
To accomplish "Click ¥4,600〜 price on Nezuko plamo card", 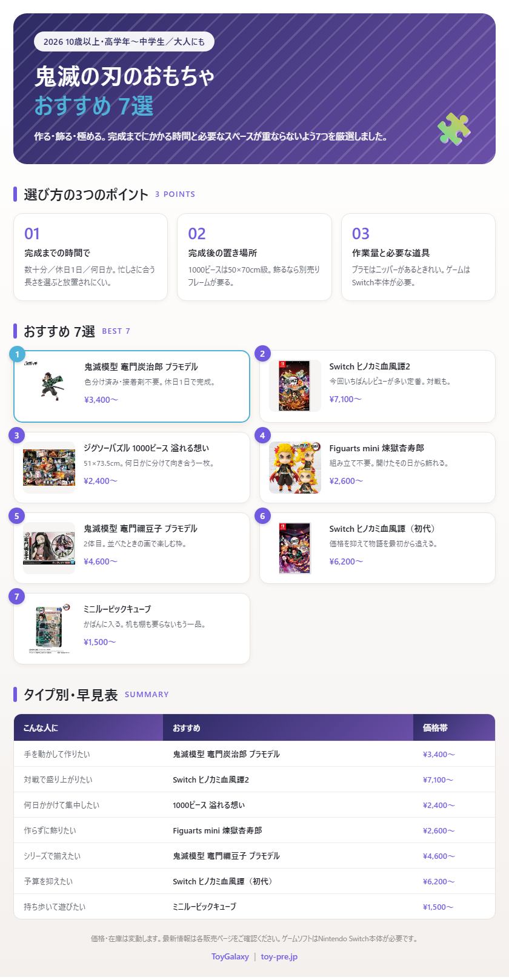I will point(101,561).
